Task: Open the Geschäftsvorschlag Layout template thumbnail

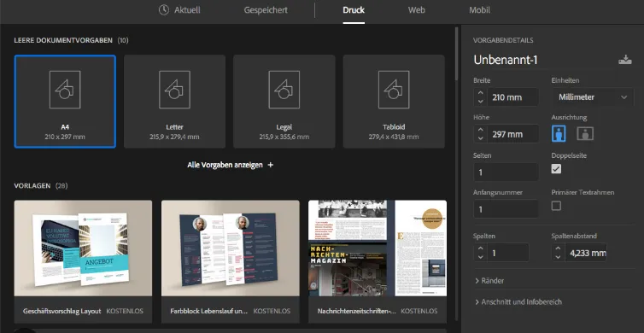Action: coord(83,248)
